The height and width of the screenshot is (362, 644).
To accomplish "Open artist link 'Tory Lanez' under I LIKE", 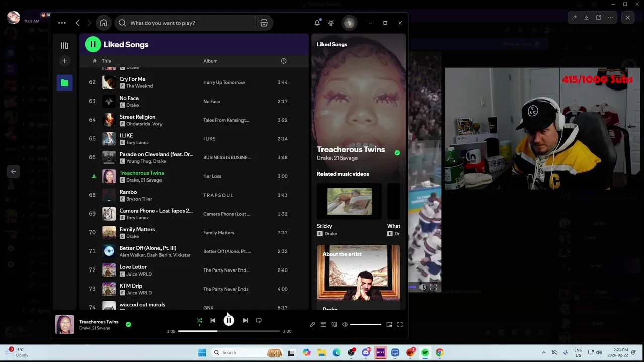I will click(x=137, y=142).
